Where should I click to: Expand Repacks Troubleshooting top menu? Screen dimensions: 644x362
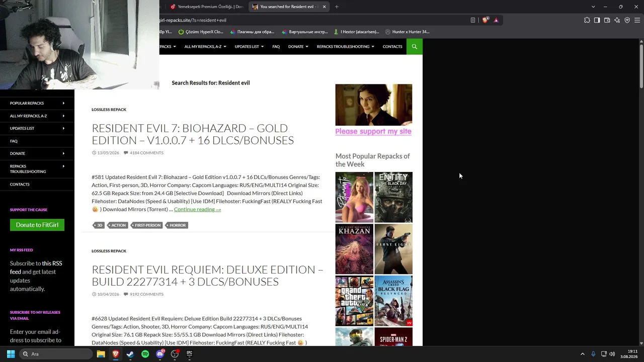[346, 47]
